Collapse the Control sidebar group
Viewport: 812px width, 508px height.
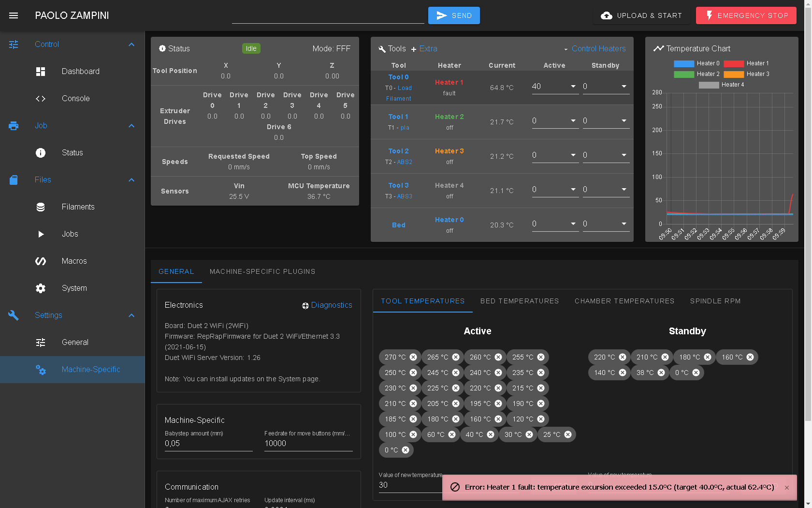(x=131, y=45)
